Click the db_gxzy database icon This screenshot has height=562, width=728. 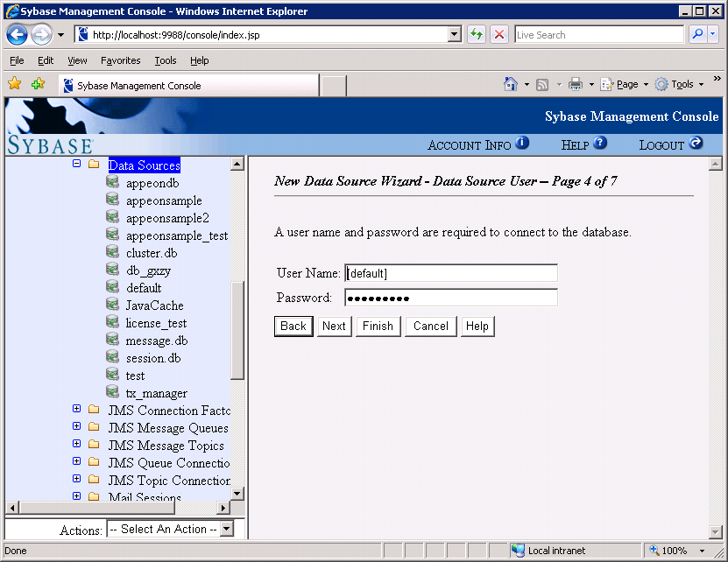112,269
